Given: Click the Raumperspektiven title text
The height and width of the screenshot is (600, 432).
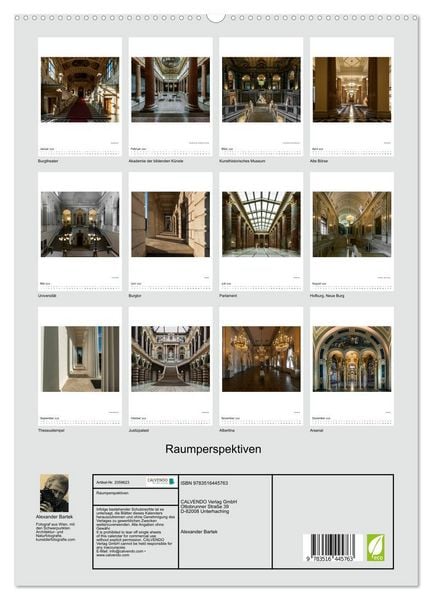Looking at the screenshot, I should tap(213, 449).
